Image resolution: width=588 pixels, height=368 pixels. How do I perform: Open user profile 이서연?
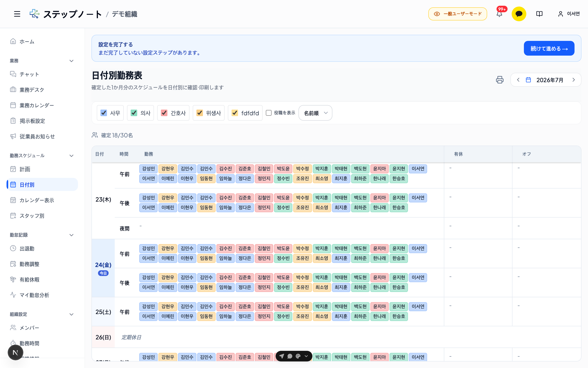tap(569, 14)
